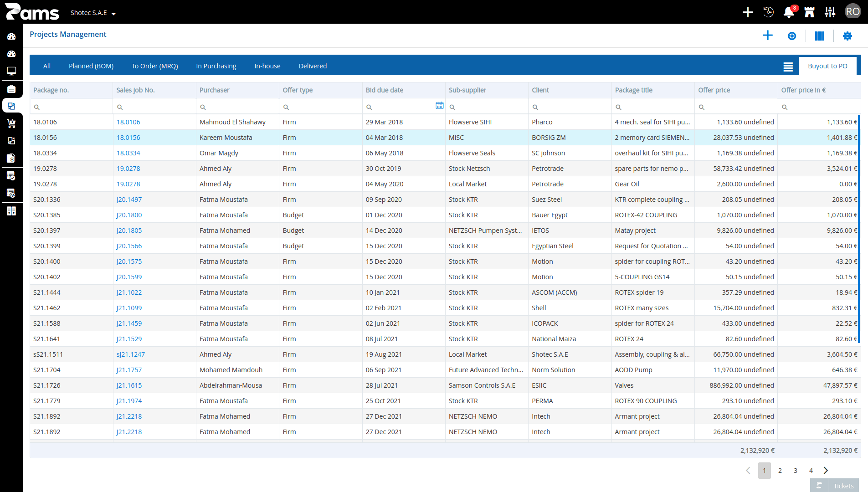Select the 886,992.00 undefined offer price cell
Viewport: 868px width, 492px height.
point(736,385)
